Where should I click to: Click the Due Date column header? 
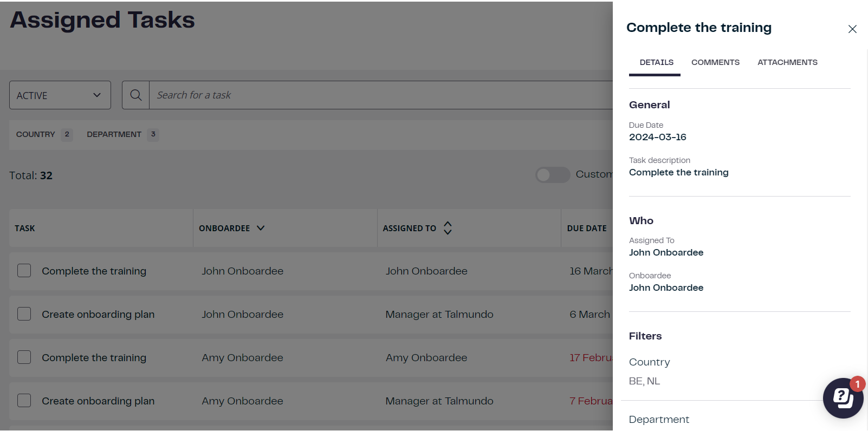587,228
